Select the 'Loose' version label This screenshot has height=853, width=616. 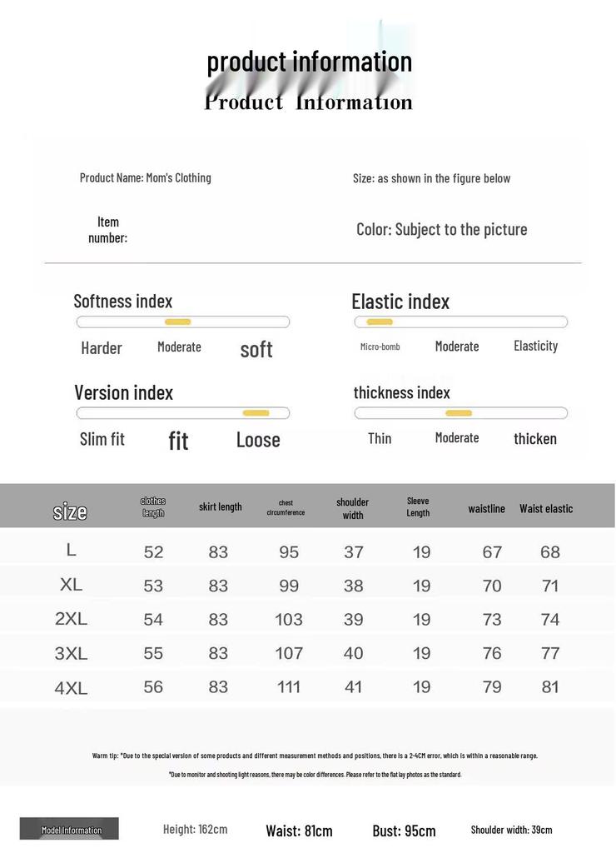(x=258, y=440)
